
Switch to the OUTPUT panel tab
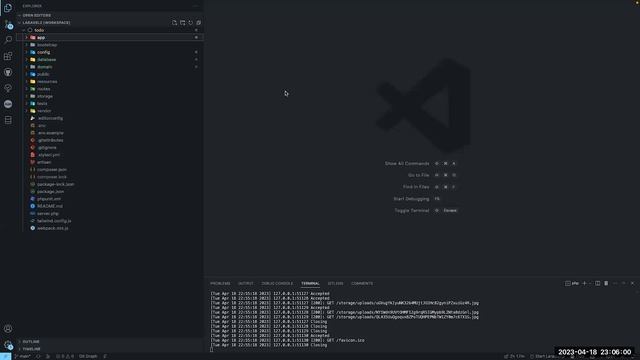tap(245, 284)
